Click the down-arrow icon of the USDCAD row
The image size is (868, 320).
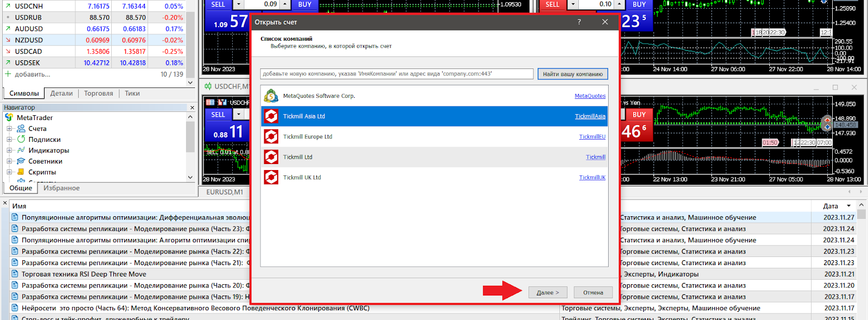8,52
